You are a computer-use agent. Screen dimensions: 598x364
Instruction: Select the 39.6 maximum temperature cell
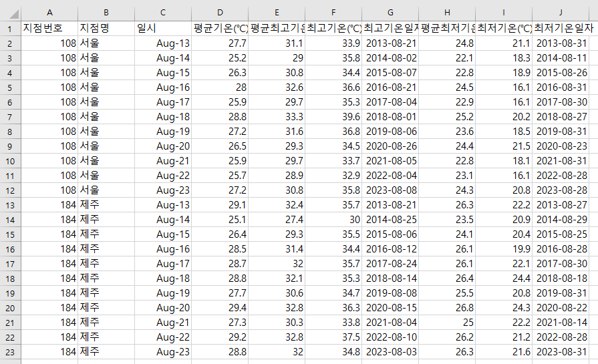pos(333,117)
